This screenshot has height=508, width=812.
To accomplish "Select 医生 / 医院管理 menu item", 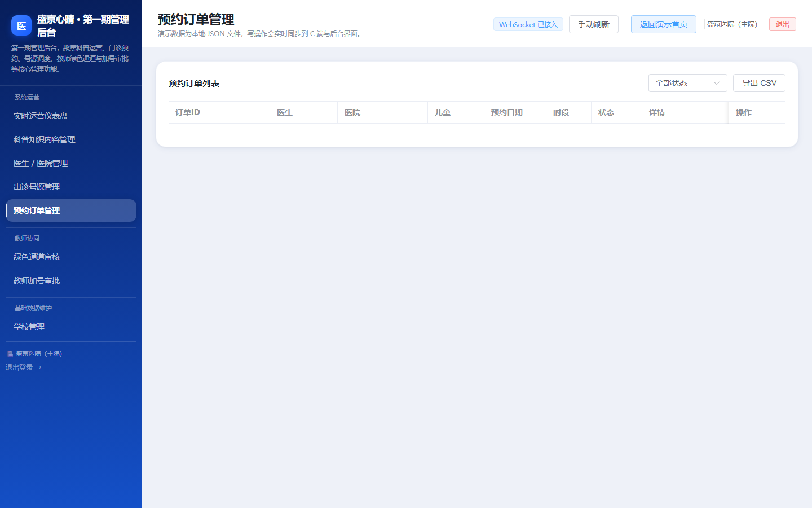I will click(x=71, y=163).
